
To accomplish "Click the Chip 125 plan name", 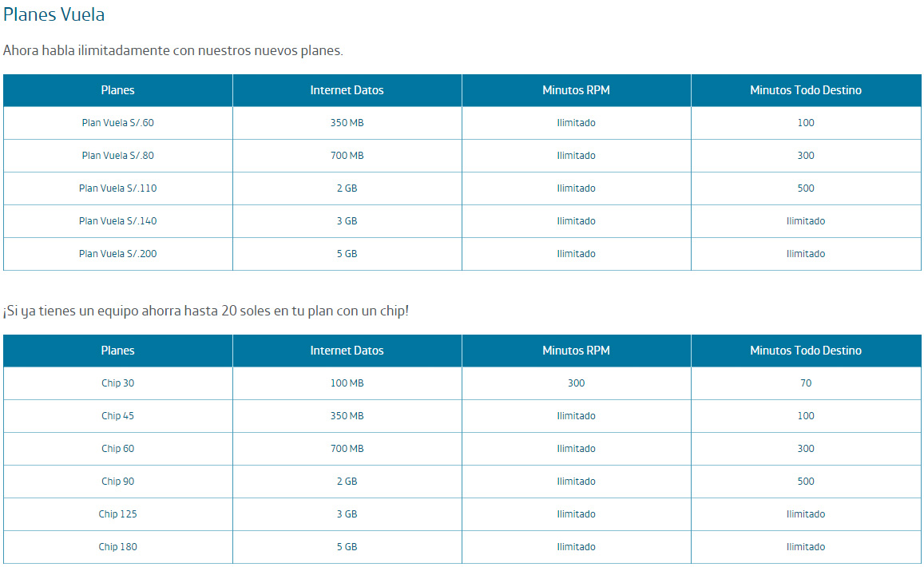I will 118,514.
